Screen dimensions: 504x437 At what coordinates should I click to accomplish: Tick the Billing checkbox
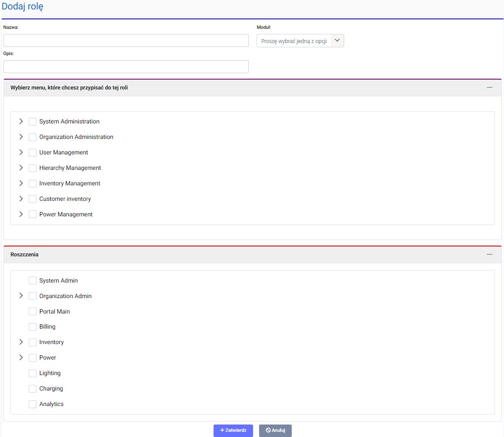33,327
